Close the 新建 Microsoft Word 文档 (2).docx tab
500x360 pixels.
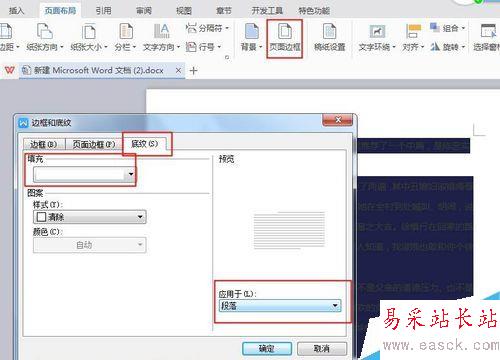pyautogui.click(x=178, y=71)
